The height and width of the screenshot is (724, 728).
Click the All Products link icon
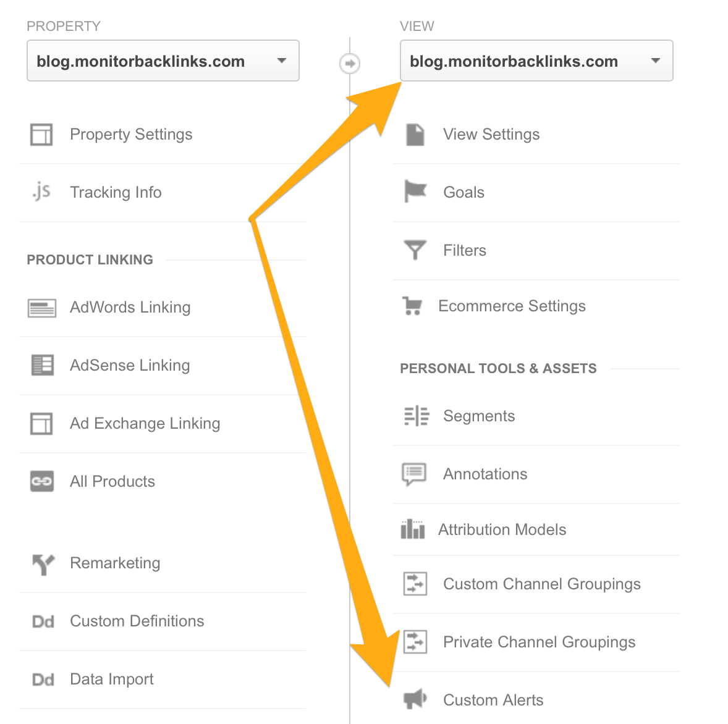[42, 481]
